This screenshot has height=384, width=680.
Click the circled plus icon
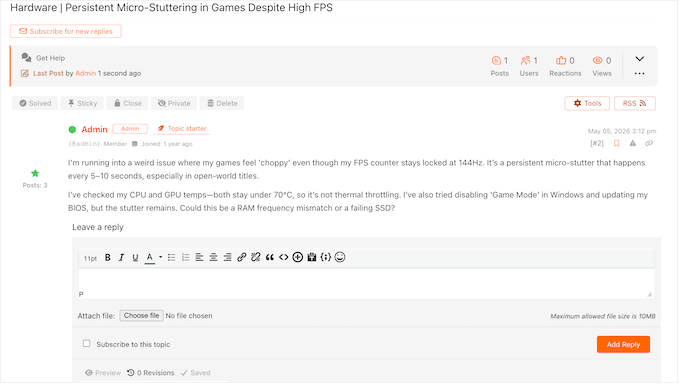[298, 258]
